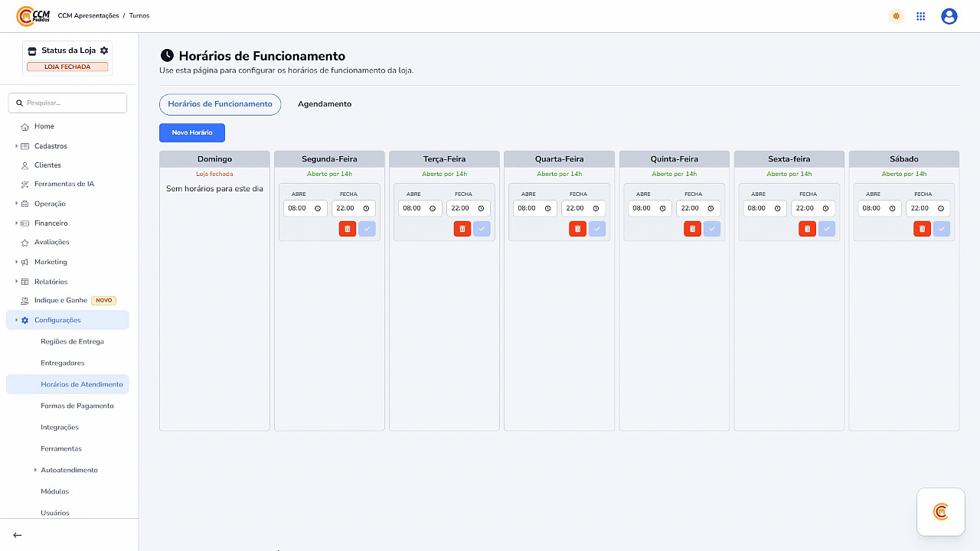Viewport: 980px width, 551px height.
Task: Open the user profile avatar
Action: (x=949, y=16)
